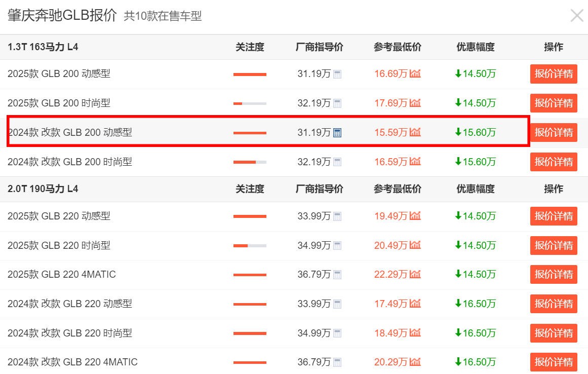Click the 14.50万 discount in 2025款 GLB 200 动感型 row
588x374 pixels.
coord(475,73)
